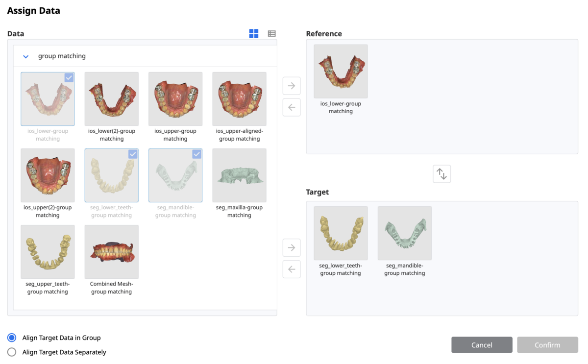Select Align Target Data Separately
The image size is (588, 364).
[12, 352]
